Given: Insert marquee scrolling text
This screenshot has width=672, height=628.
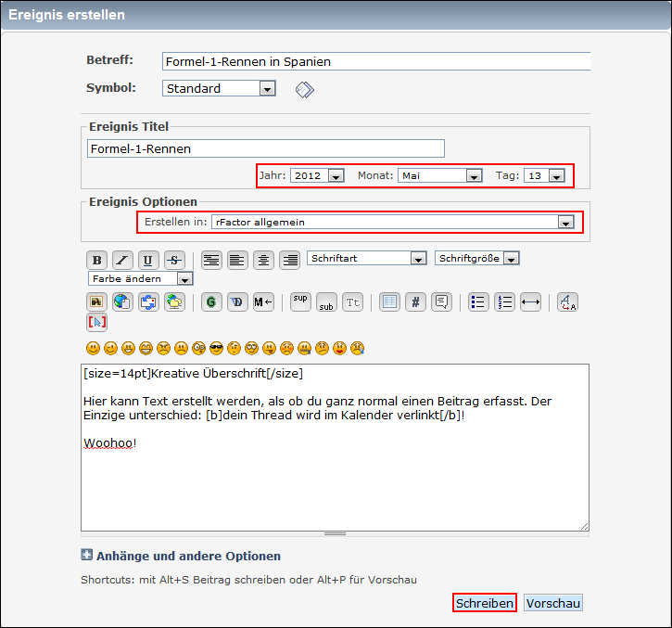Looking at the screenshot, I should click(x=263, y=302).
